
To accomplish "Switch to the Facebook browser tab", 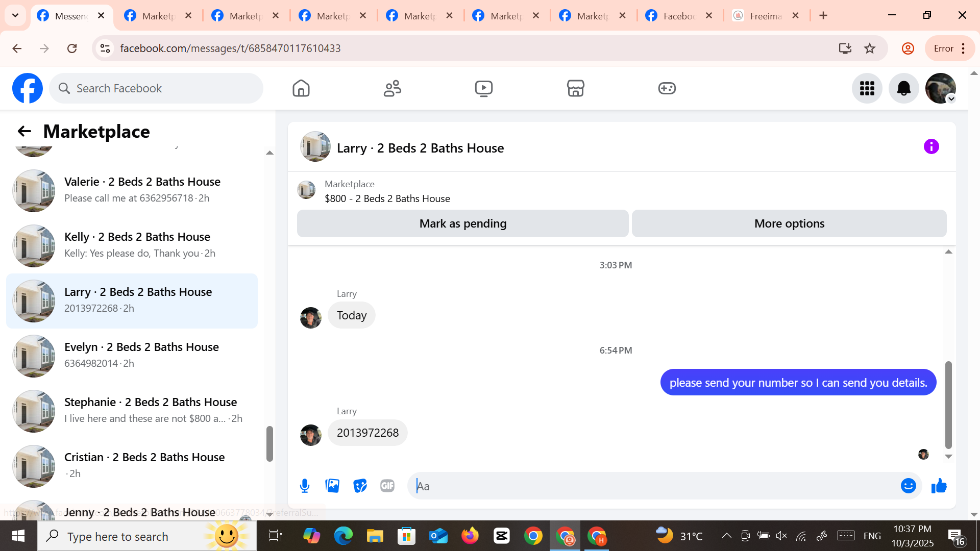I will point(679,16).
